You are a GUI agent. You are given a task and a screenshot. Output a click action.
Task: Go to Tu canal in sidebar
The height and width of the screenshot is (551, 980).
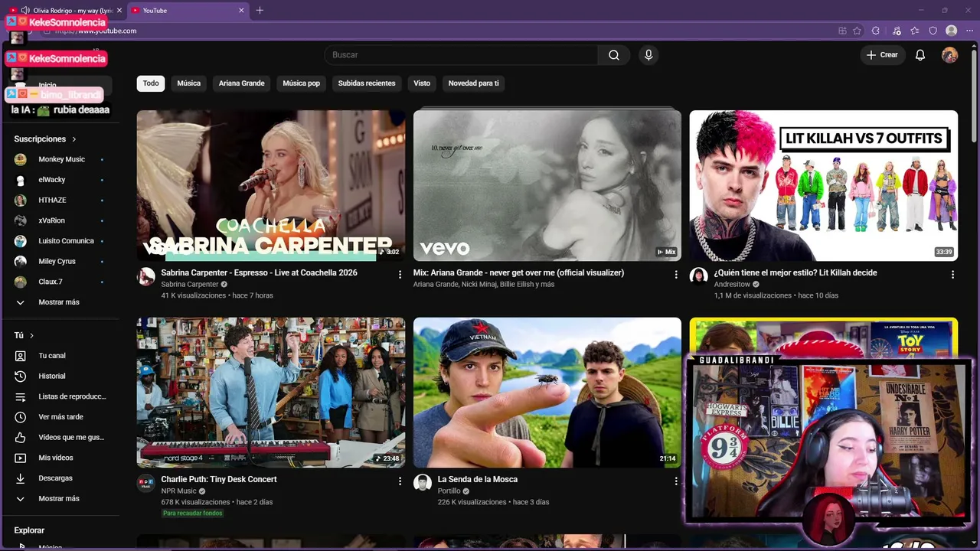[60, 356]
